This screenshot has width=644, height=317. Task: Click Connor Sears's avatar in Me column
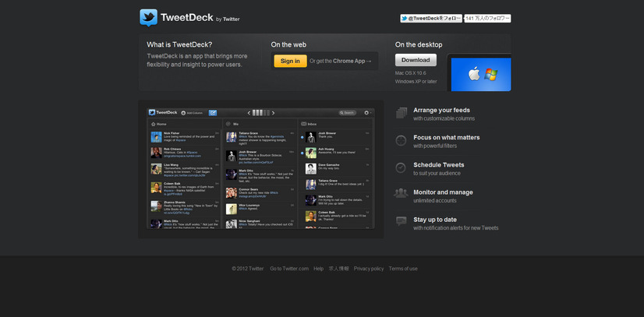click(x=232, y=192)
